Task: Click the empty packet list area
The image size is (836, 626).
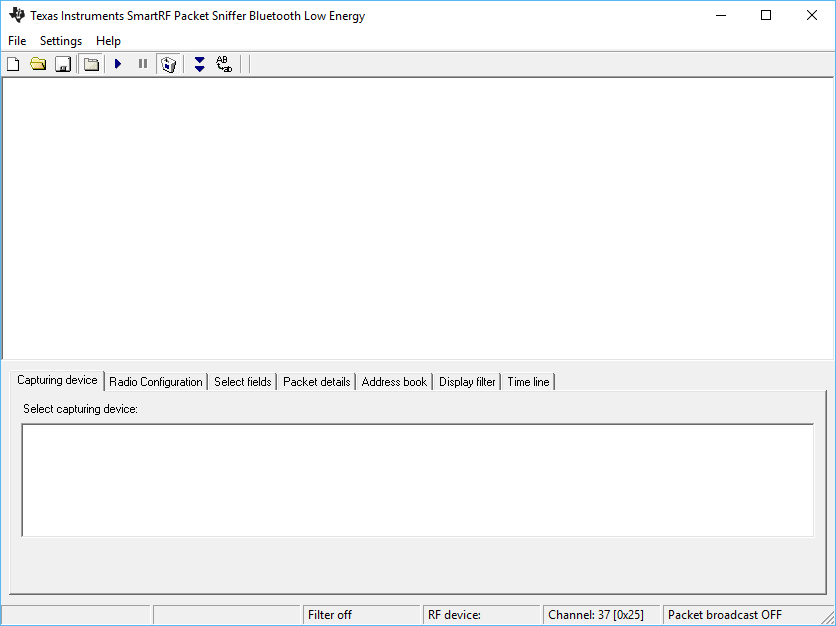Action: [x=418, y=219]
